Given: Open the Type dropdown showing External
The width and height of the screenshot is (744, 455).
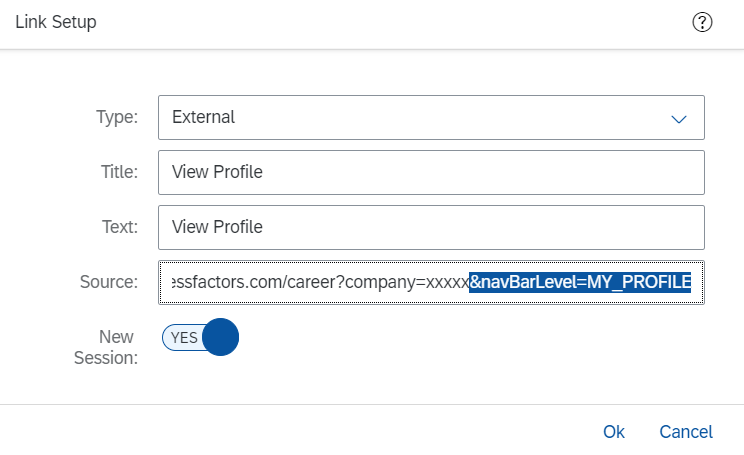Looking at the screenshot, I should [x=431, y=118].
